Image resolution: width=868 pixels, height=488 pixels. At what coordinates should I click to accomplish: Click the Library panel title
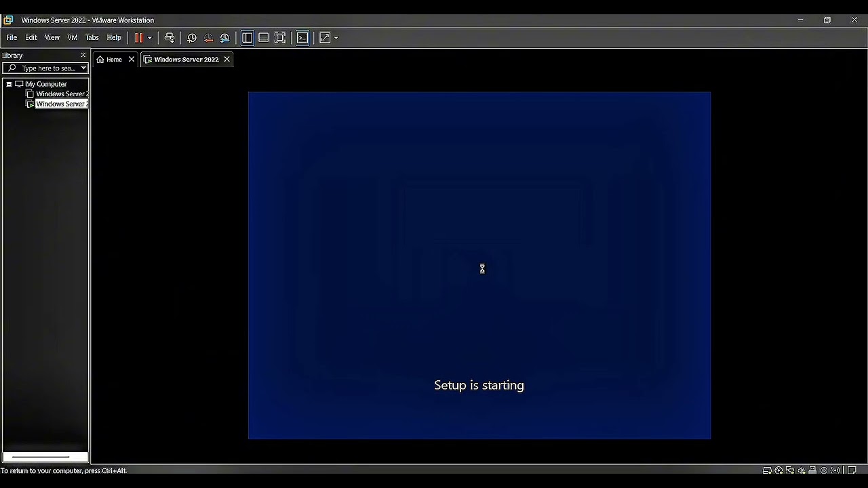[12, 56]
